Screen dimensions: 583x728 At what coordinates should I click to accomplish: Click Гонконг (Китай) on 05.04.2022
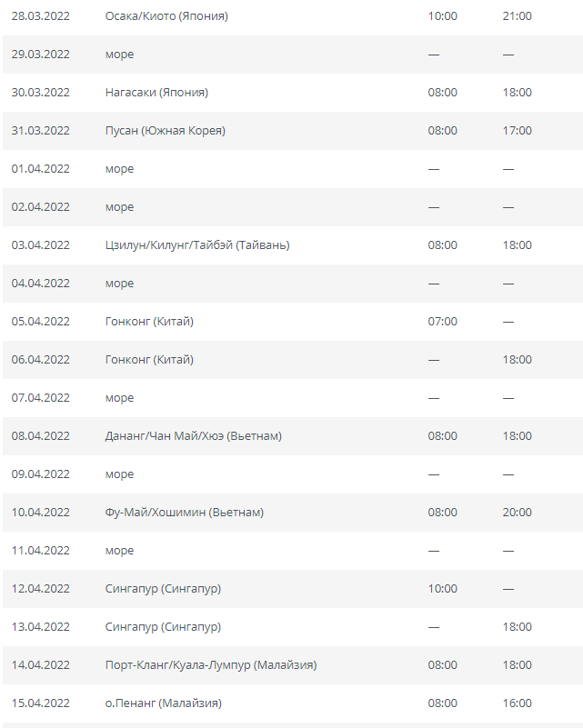pyautogui.click(x=149, y=322)
